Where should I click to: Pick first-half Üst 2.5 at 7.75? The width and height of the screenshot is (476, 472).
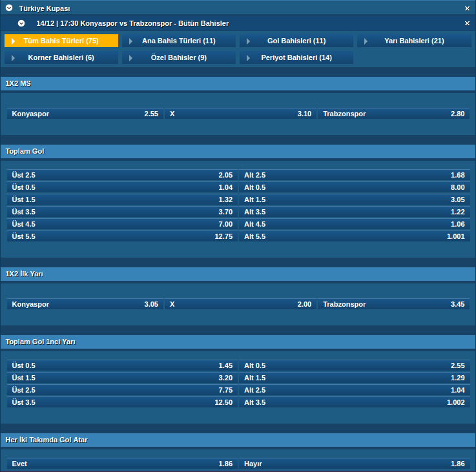pos(122,390)
